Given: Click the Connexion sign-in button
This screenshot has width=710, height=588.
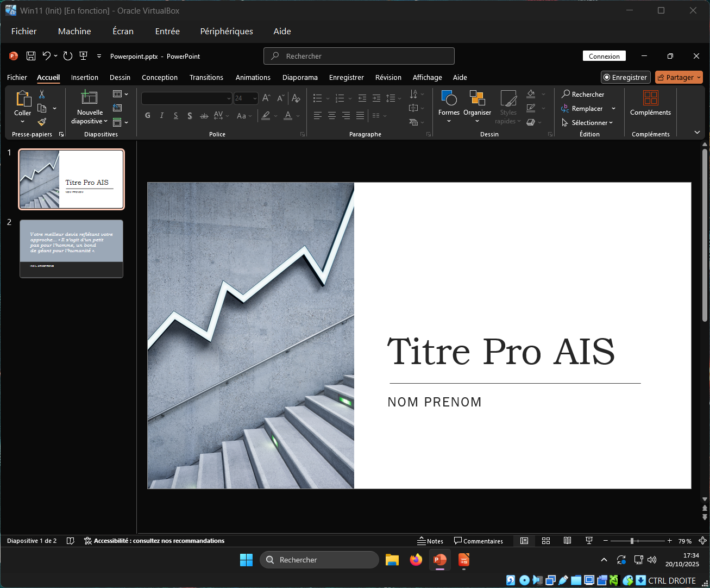Looking at the screenshot, I should pos(604,56).
